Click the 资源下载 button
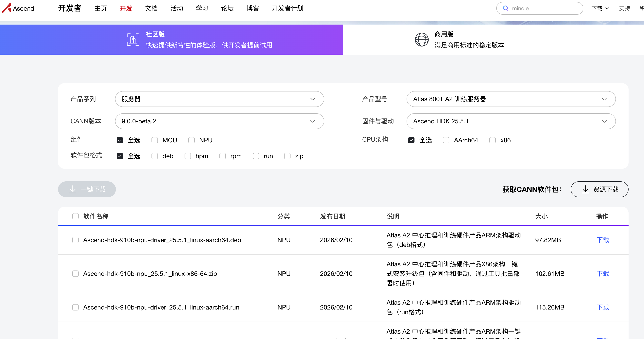This screenshot has width=644, height=339. pos(599,189)
